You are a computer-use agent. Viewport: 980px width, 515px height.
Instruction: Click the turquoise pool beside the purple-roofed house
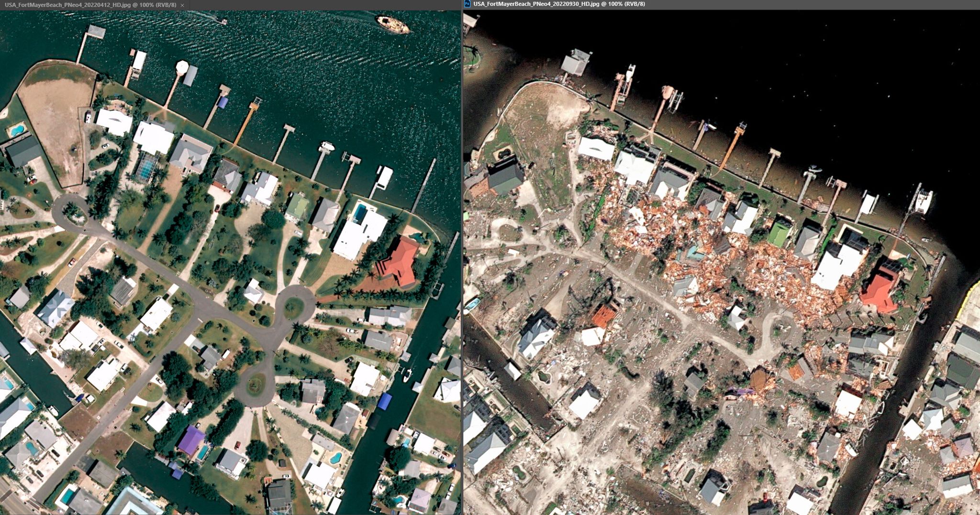(x=203, y=452)
